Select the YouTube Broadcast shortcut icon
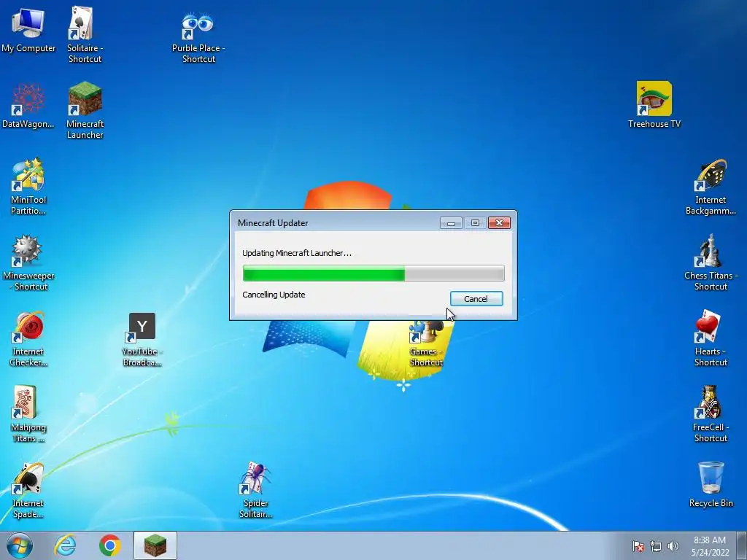Screen dimensions: 747x560 click(142, 340)
